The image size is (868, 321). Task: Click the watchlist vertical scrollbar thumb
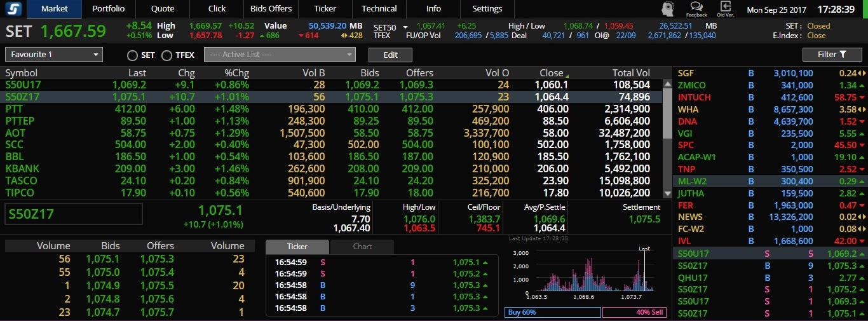[667, 113]
